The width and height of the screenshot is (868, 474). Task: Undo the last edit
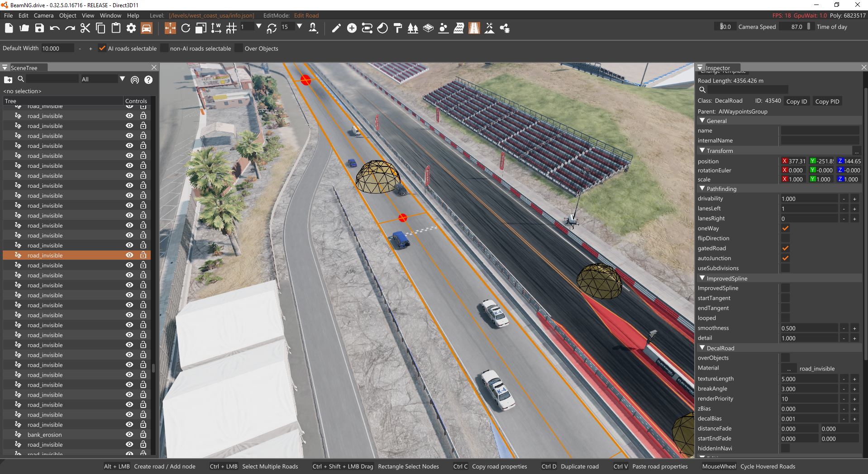(x=55, y=28)
